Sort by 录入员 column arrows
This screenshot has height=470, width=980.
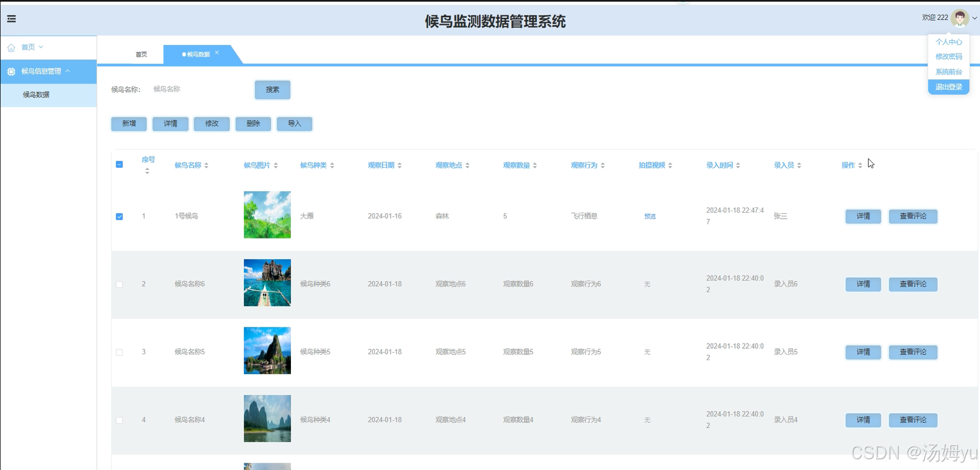tap(799, 166)
